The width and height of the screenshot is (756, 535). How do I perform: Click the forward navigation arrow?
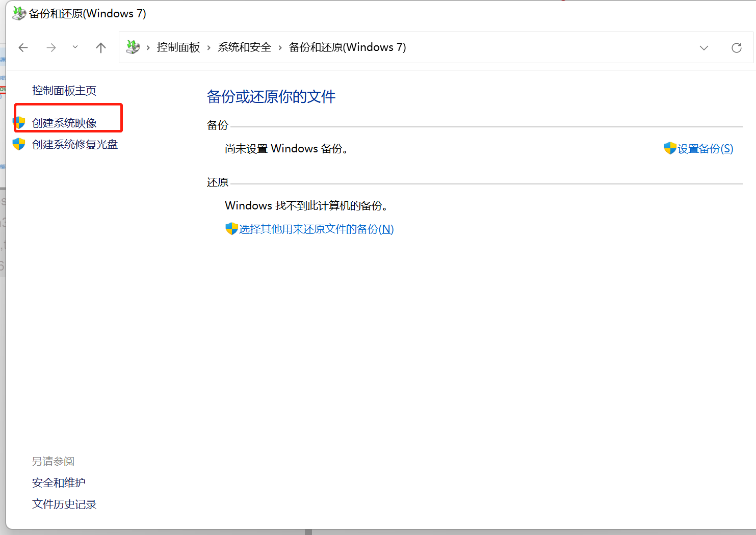click(x=51, y=48)
